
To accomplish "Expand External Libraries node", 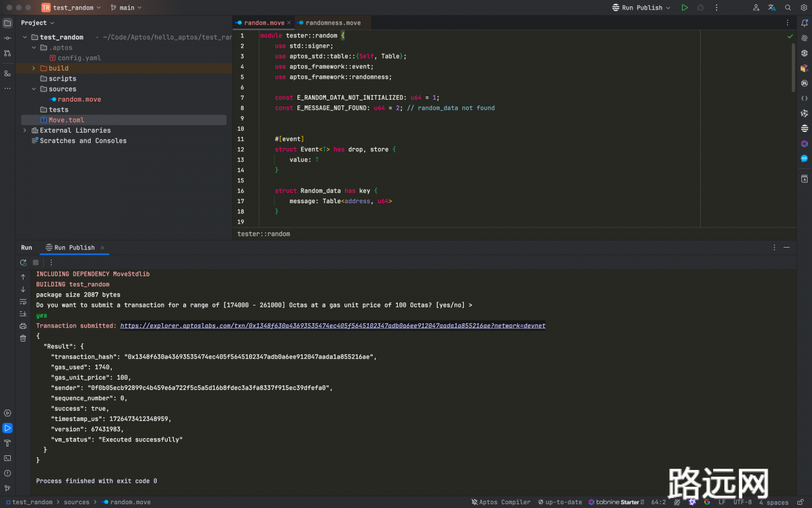I will 25,130.
